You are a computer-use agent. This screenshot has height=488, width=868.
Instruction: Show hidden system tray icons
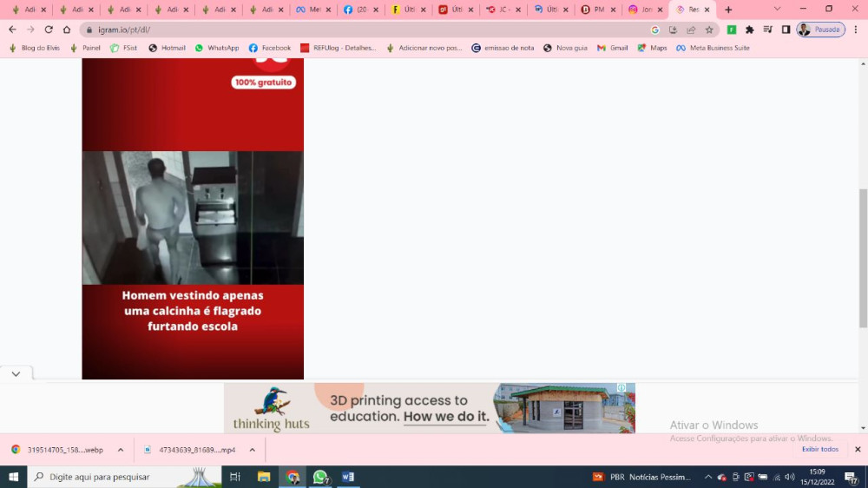click(708, 477)
